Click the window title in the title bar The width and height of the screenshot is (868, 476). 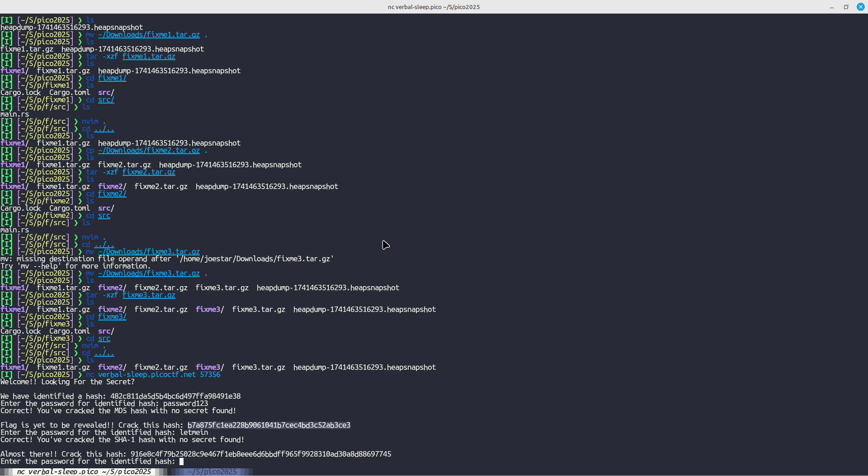(x=434, y=7)
